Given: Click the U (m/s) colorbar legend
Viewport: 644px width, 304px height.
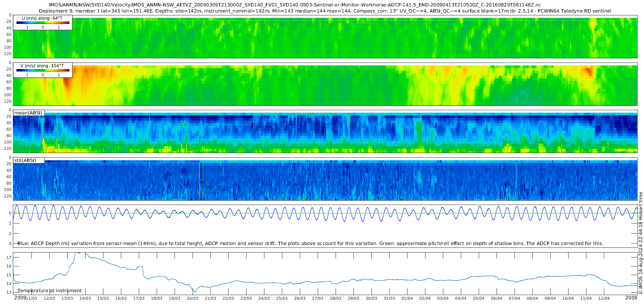Looking at the screenshot, I should [x=43, y=22].
